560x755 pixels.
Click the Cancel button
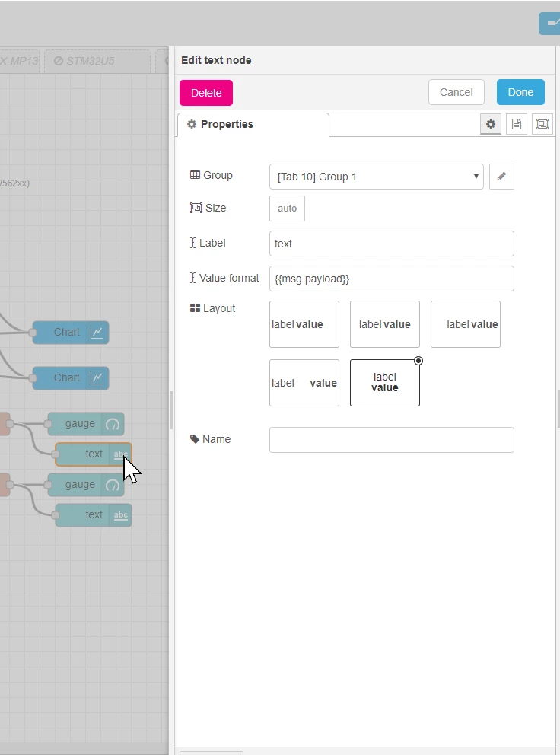pyautogui.click(x=456, y=92)
